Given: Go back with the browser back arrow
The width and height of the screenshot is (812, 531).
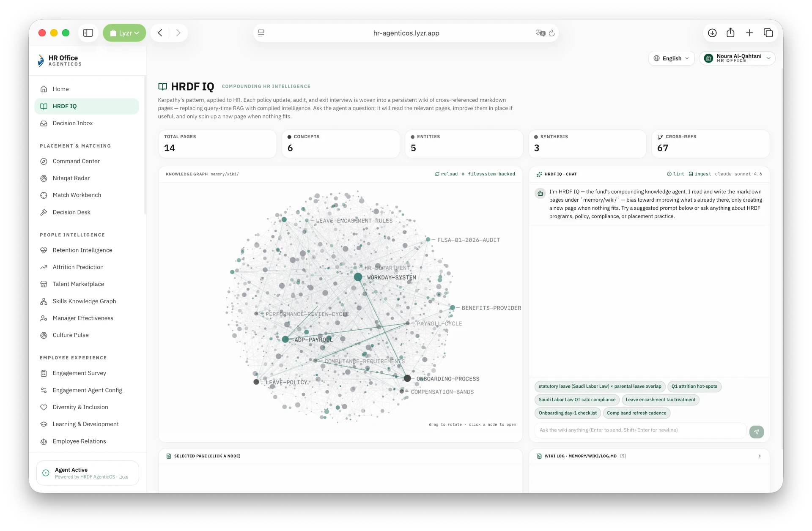Looking at the screenshot, I should [x=160, y=33].
